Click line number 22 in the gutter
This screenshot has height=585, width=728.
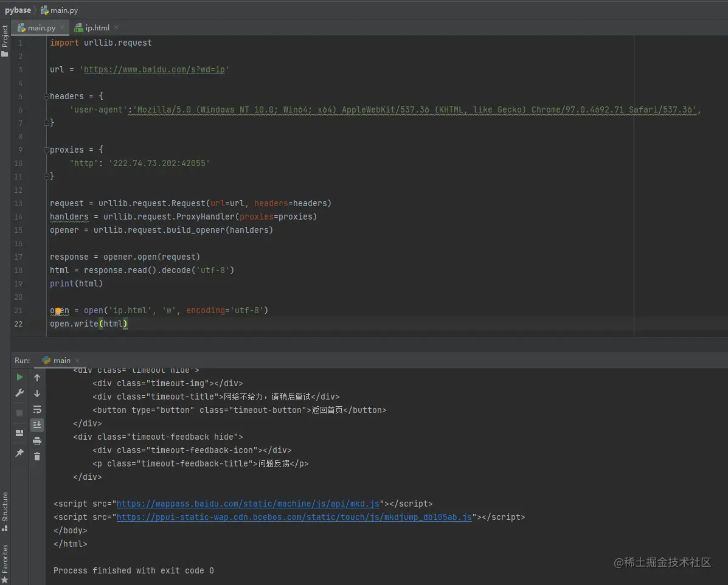pos(18,324)
